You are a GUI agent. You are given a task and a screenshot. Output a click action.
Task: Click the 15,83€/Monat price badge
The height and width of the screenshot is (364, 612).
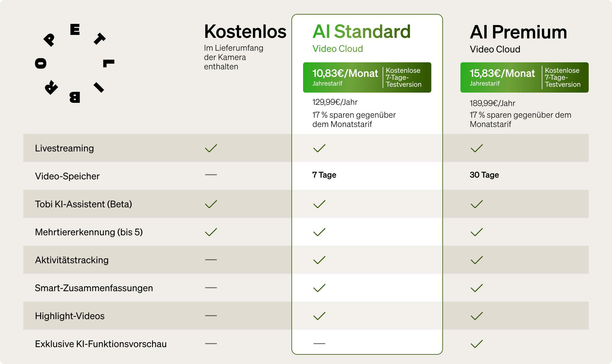pyautogui.click(x=524, y=77)
